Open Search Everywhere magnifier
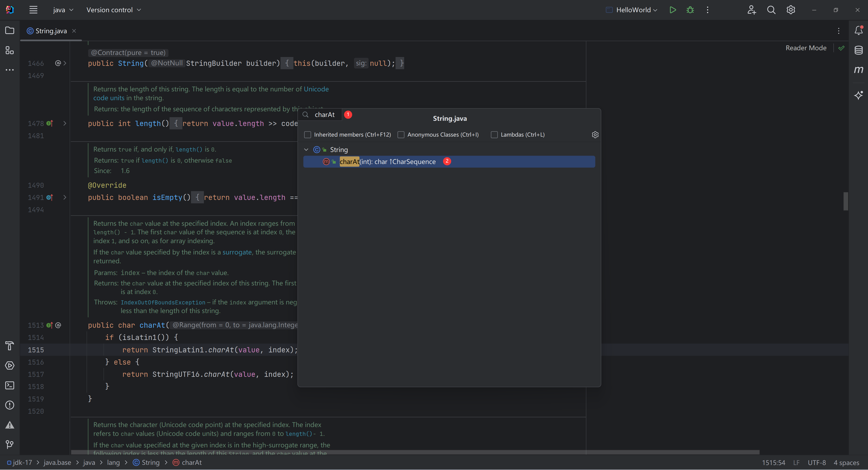Image resolution: width=868 pixels, height=470 pixels. [x=771, y=10]
